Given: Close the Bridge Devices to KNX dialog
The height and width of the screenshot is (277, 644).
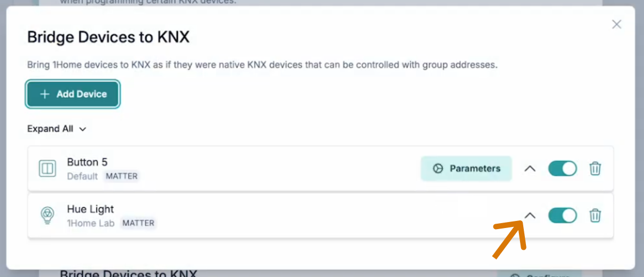Looking at the screenshot, I should [x=616, y=24].
